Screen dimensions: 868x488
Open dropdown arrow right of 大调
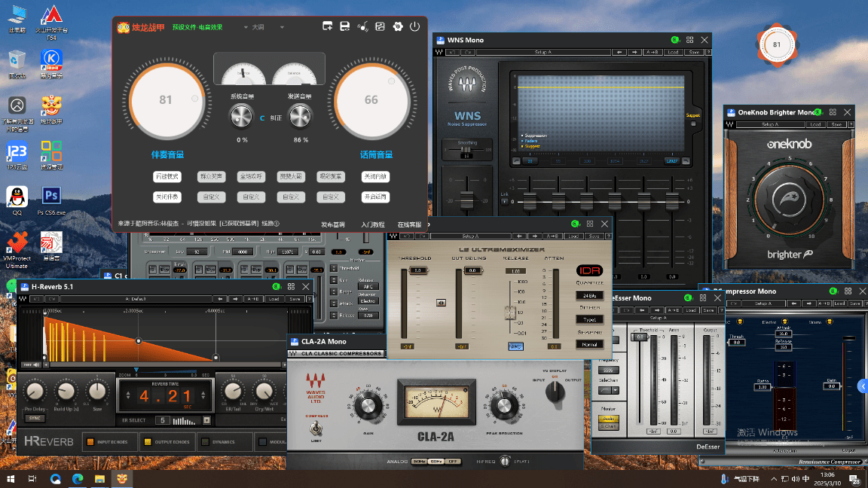point(282,27)
